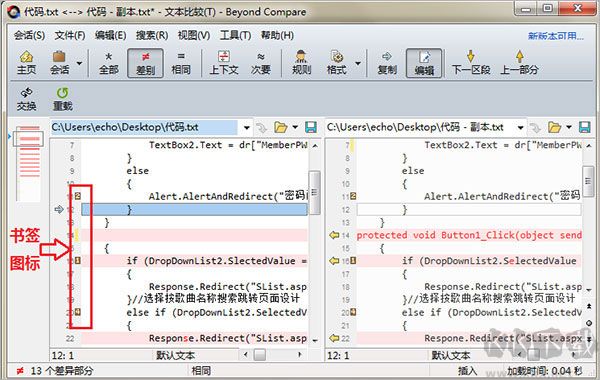Open the 视图(V) menu
Image resolution: width=600 pixels, height=380 pixels.
pos(194,35)
